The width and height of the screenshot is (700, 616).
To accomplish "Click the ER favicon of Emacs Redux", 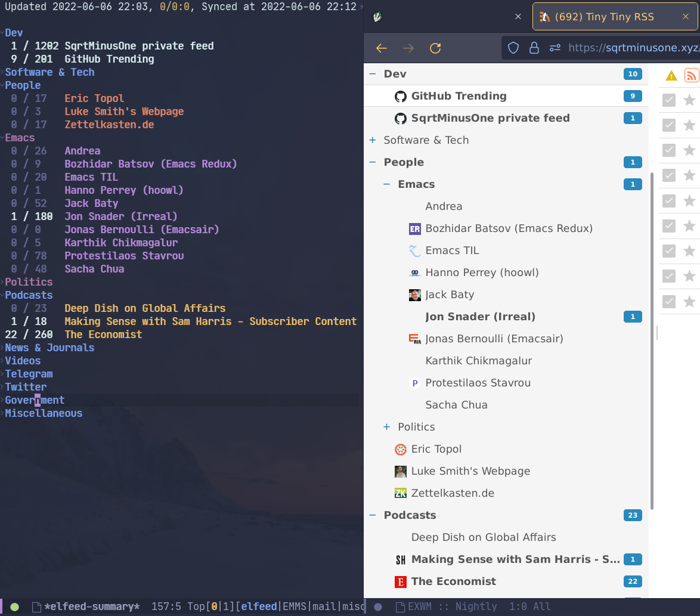I will coord(414,228).
